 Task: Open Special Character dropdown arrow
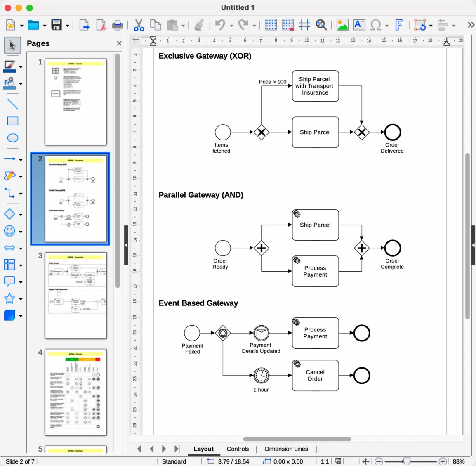(x=387, y=26)
